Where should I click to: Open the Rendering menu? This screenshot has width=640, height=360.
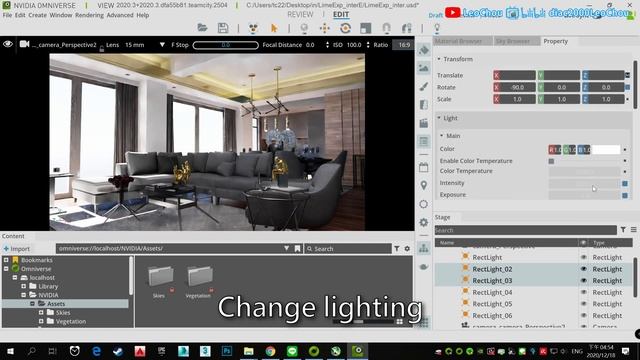(x=89, y=15)
